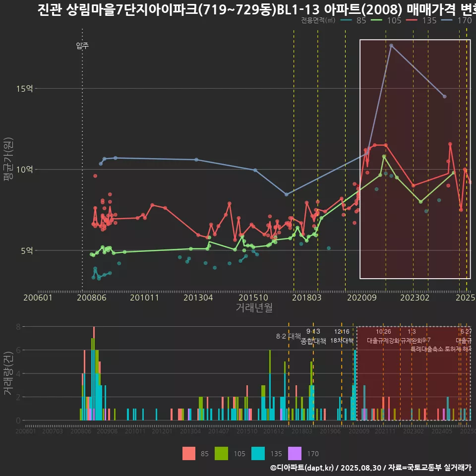476x476 pixels.
Task: Click the 15억 y-axis label
Action: [x=25, y=89]
